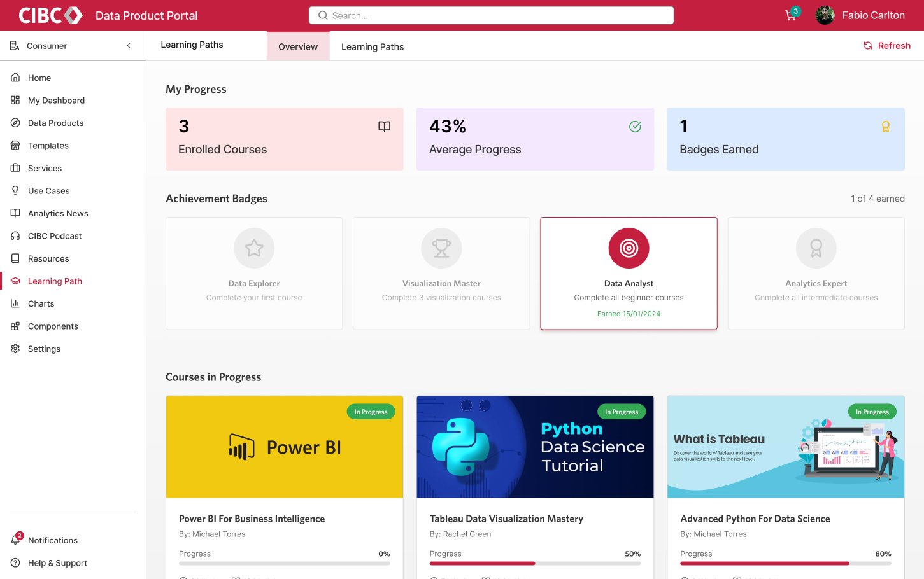Viewport: 924px width, 579px height.
Task: Click the check circle icon on Average Progress
Action: [x=635, y=127]
